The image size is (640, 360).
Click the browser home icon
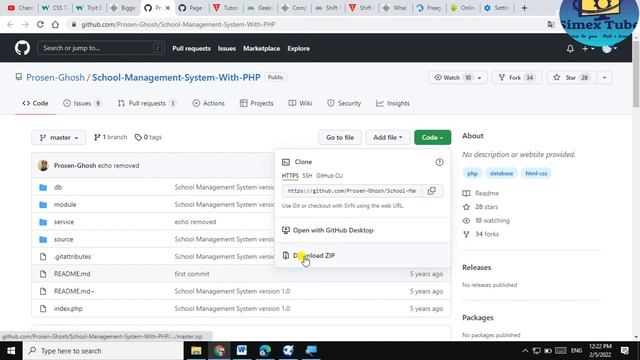click(x=55, y=24)
